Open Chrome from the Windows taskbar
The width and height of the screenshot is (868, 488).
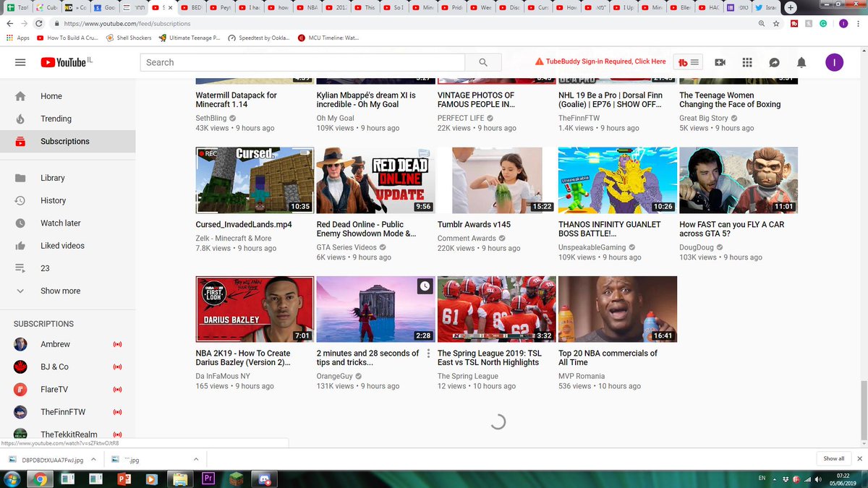40,479
